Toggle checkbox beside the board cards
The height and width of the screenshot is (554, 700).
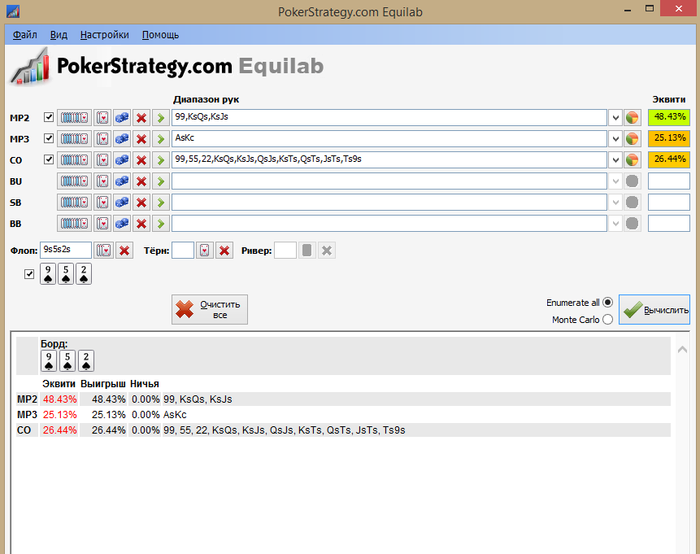(x=29, y=274)
